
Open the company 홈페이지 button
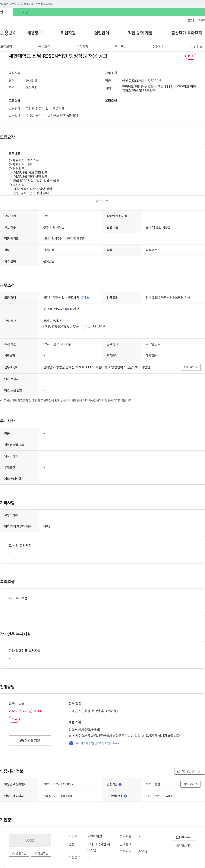183,837
